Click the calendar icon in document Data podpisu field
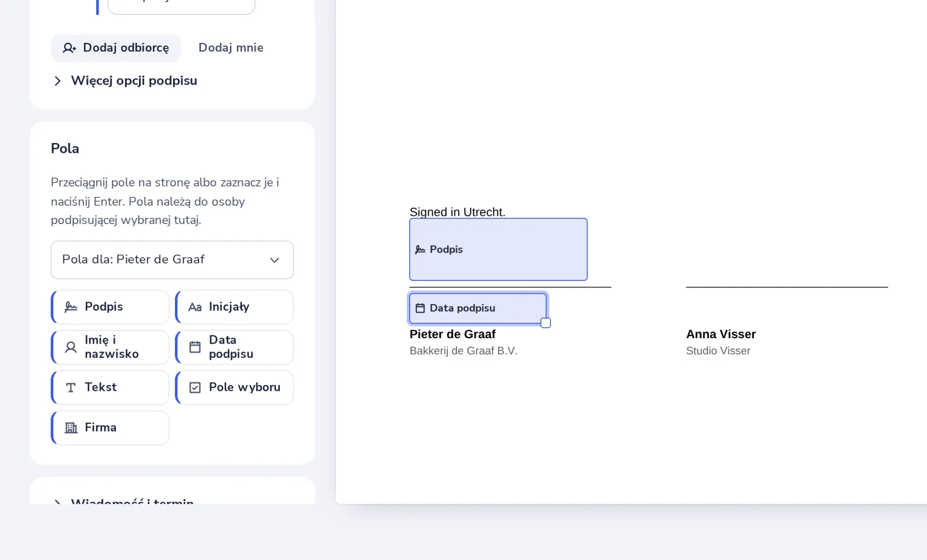This screenshot has width=927, height=560. (x=421, y=308)
